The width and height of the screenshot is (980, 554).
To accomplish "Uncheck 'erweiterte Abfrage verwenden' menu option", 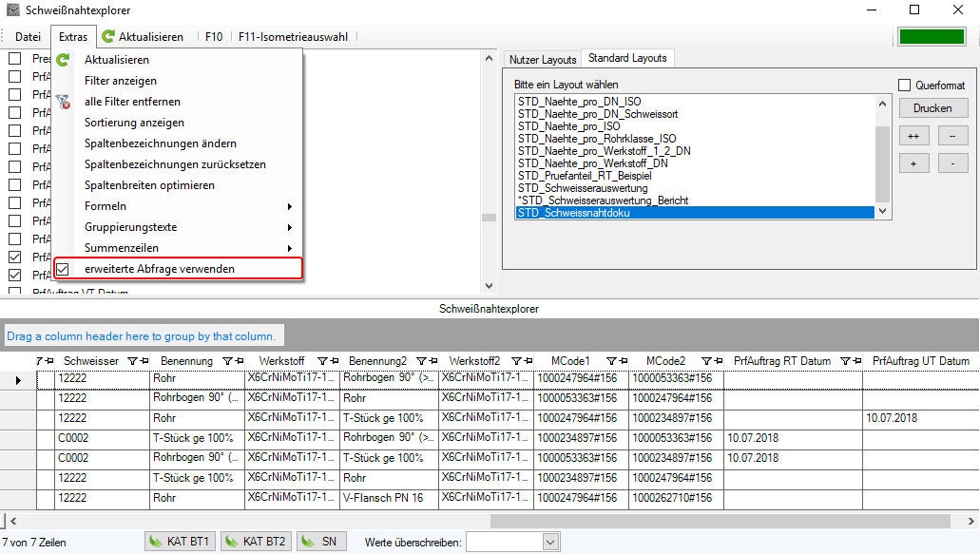I will [63, 269].
